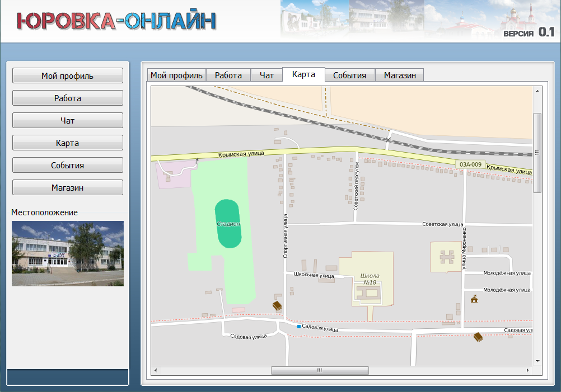
Task: Open the Магазин tab
Action: [400, 75]
